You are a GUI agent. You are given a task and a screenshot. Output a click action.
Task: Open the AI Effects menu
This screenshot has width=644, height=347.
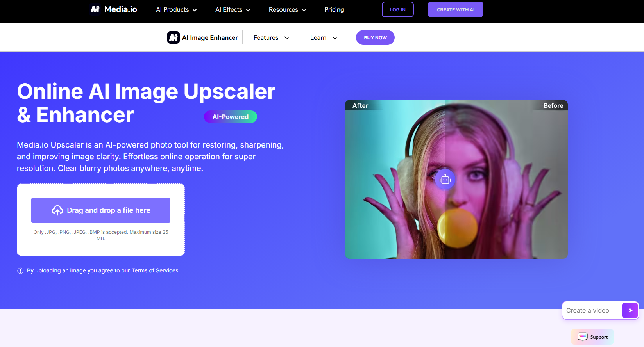(233, 9)
